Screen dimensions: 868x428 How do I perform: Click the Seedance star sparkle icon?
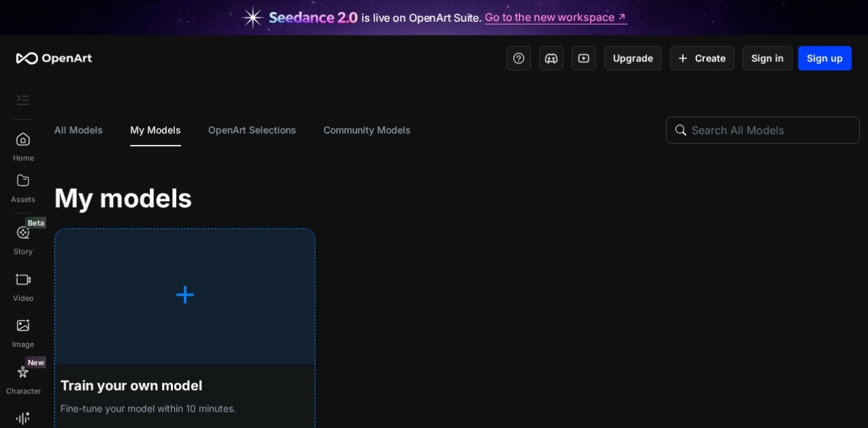[253, 17]
